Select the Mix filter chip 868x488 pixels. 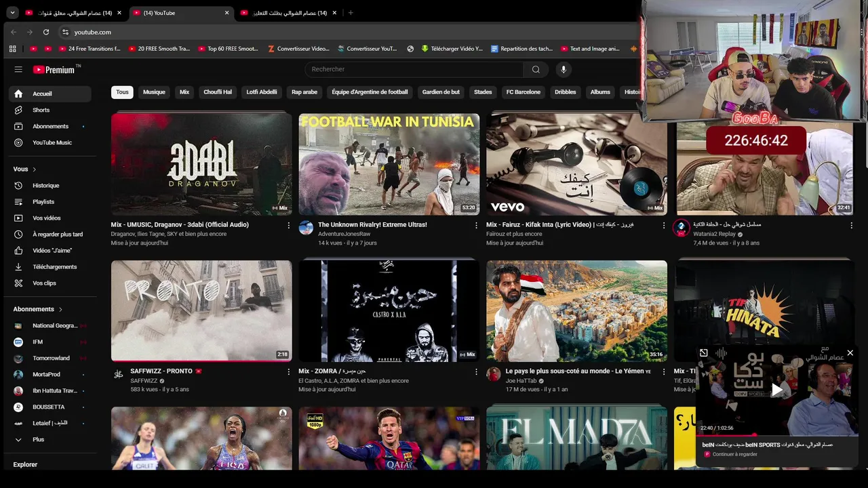tap(184, 92)
